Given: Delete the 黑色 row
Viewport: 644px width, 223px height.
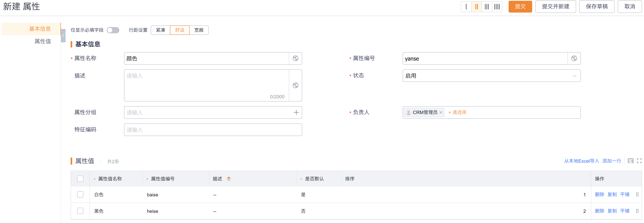Looking at the screenshot, I should click(x=599, y=211).
